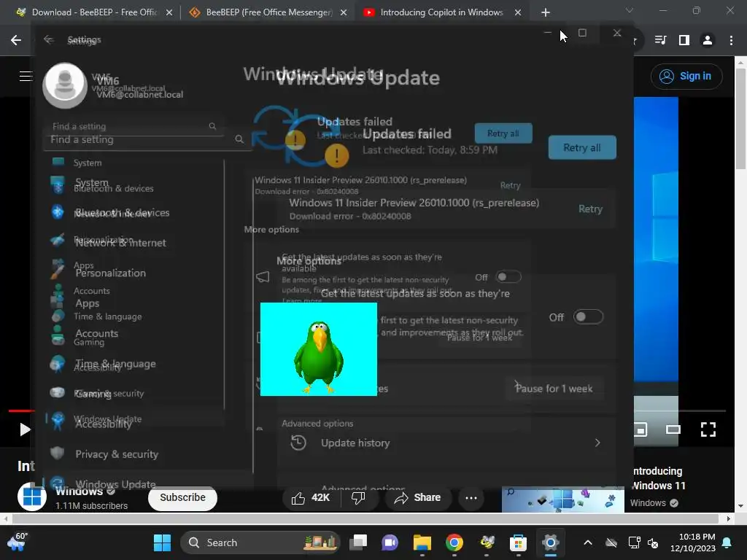747x560 pixels.
Task: Open the recommended Windows 11 video thumbnail
Action: coord(562,499)
